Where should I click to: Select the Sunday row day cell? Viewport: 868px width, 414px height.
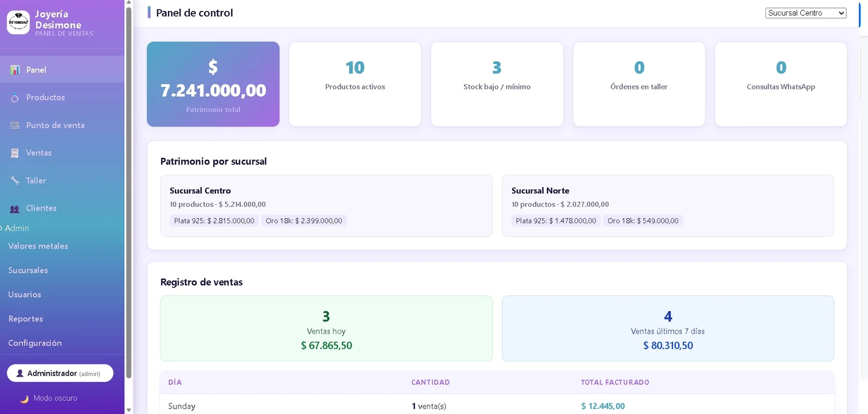coord(182,406)
